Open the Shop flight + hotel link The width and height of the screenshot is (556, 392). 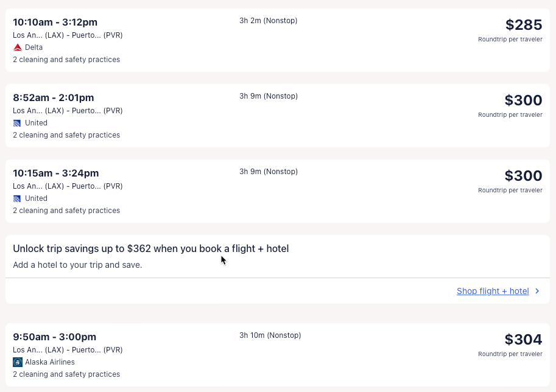pyautogui.click(x=492, y=292)
